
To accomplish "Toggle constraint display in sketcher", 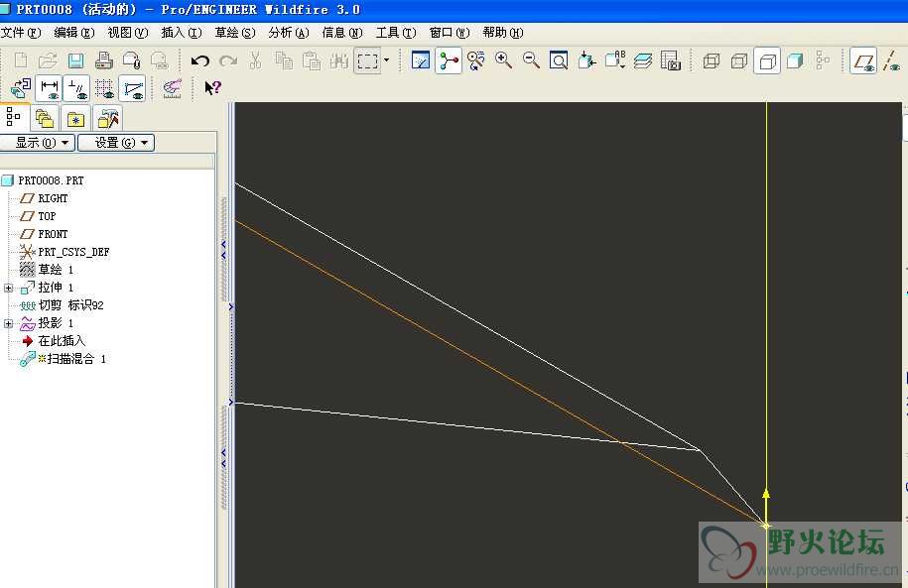I will (76, 88).
